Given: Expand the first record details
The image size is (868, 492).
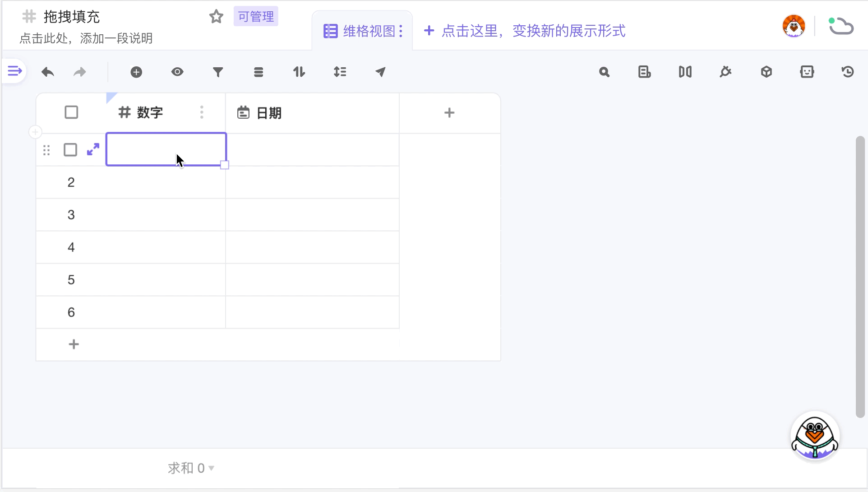Looking at the screenshot, I should [93, 149].
